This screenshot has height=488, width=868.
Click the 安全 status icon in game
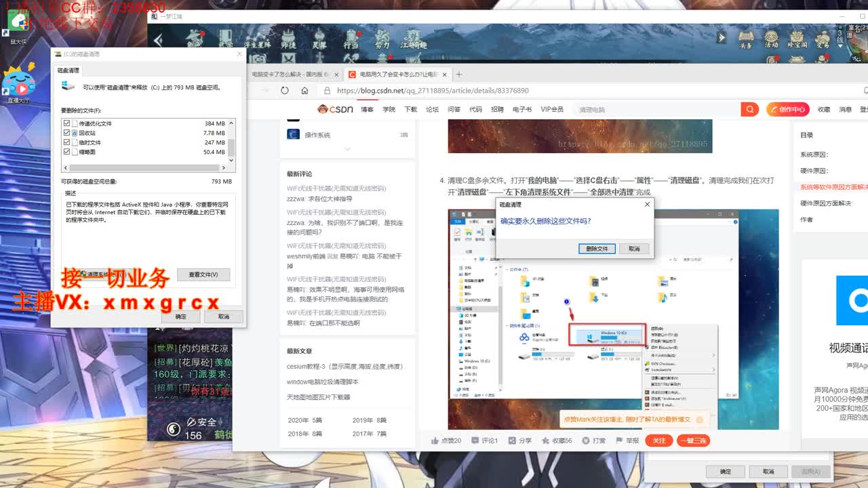point(192,422)
